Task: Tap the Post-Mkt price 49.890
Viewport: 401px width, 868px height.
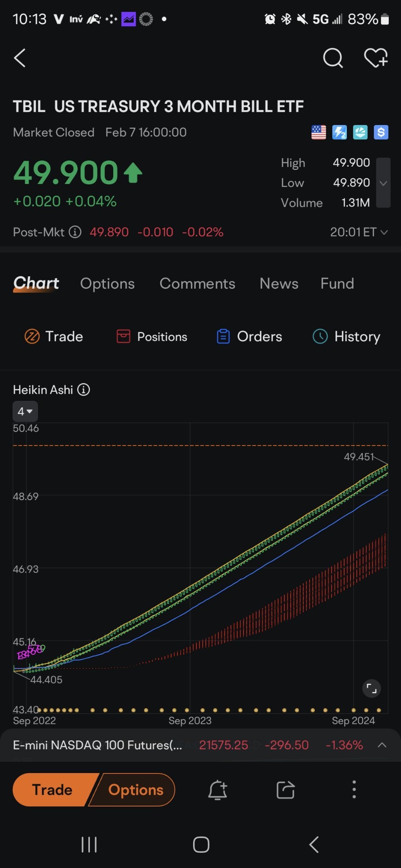Action: click(109, 232)
